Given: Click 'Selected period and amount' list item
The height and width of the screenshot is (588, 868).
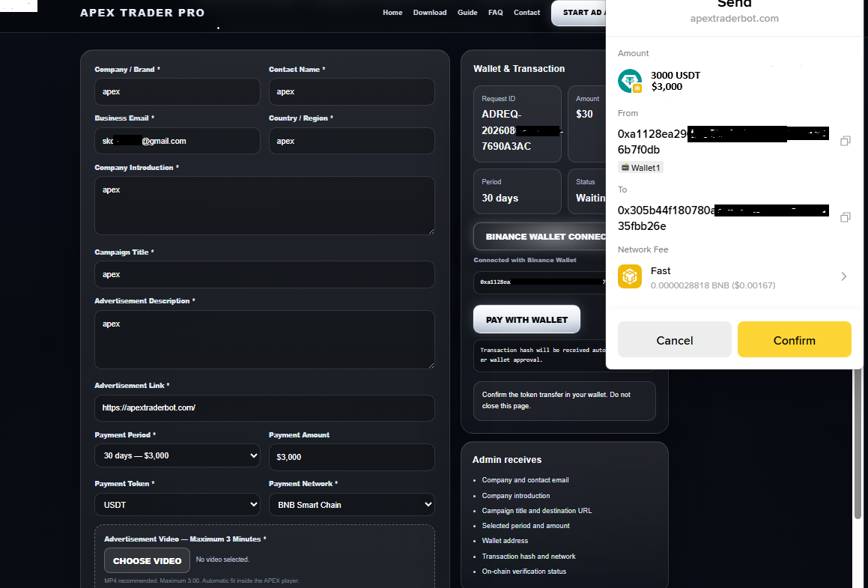Looking at the screenshot, I should tap(525, 526).
